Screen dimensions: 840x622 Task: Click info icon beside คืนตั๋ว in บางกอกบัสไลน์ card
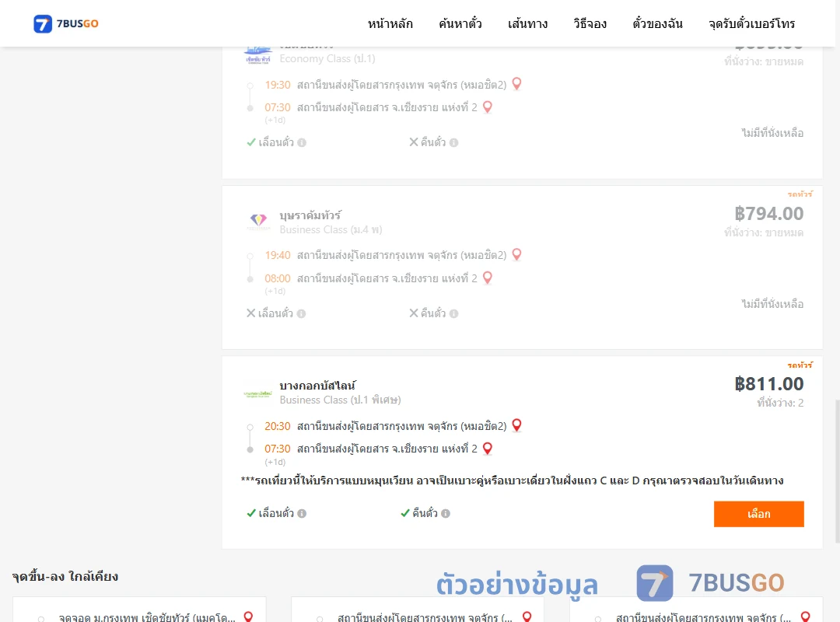(446, 513)
